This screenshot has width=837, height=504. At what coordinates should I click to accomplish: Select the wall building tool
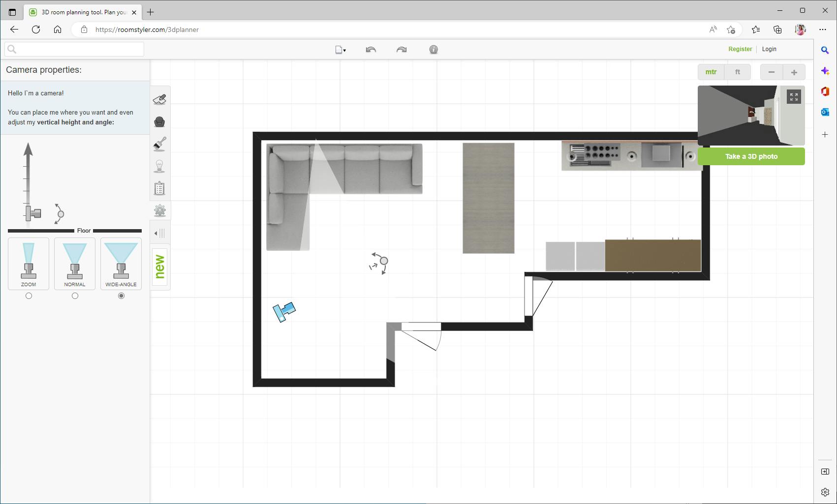click(x=159, y=98)
